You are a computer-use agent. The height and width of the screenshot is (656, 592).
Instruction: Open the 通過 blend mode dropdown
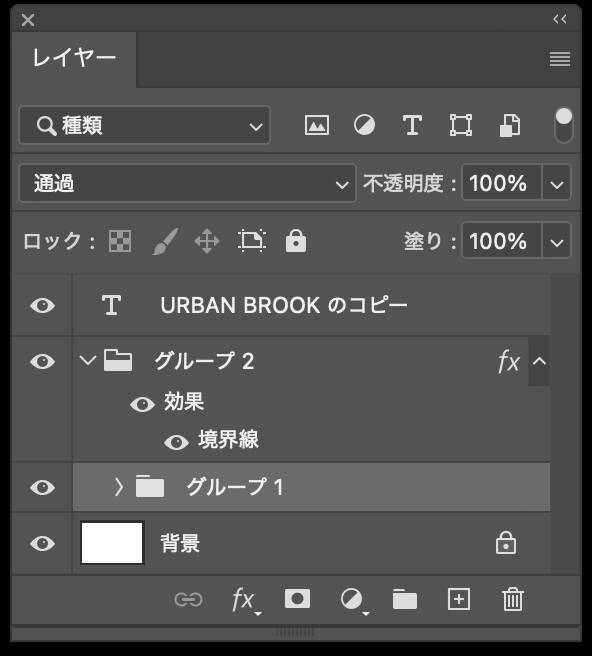pyautogui.click(x=187, y=183)
